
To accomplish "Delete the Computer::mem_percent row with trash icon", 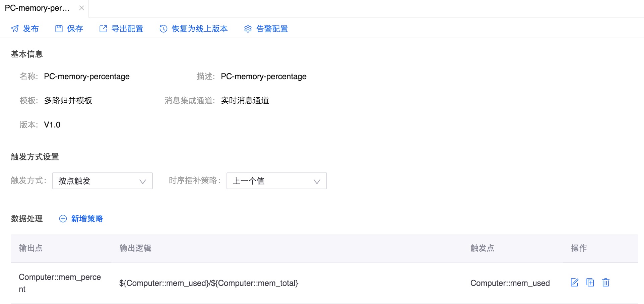I will coord(606,283).
